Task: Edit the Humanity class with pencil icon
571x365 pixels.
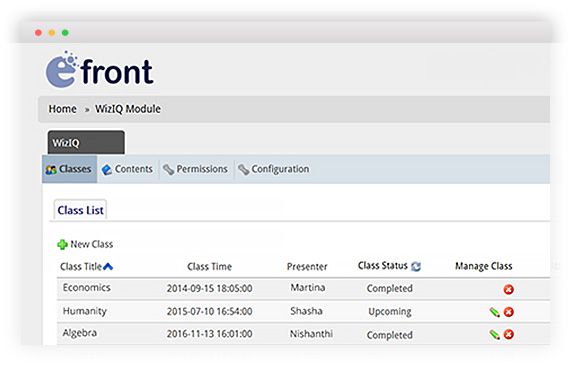Action: pos(495,312)
